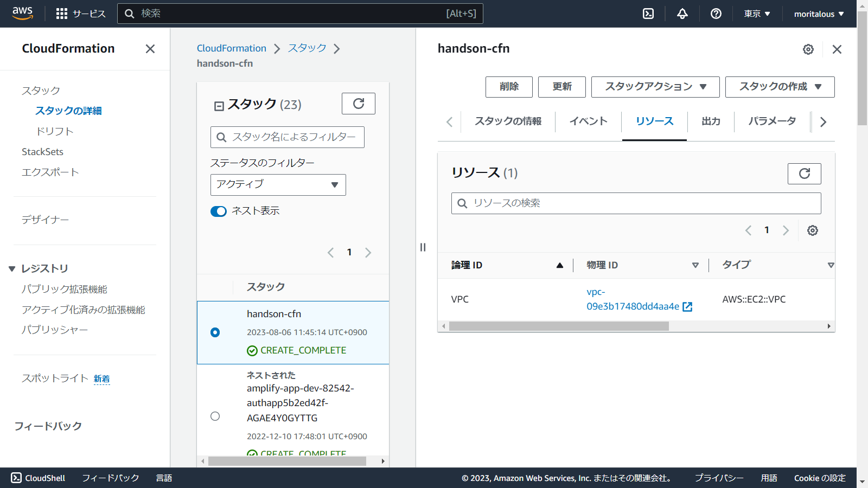This screenshot has width=868, height=488.
Task: Open the Services menu grid icon
Action: click(61, 14)
